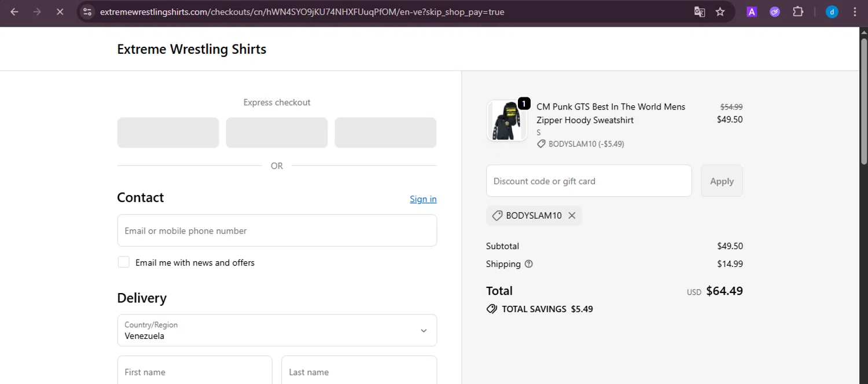Stop the page loading with the X button

pos(60,12)
